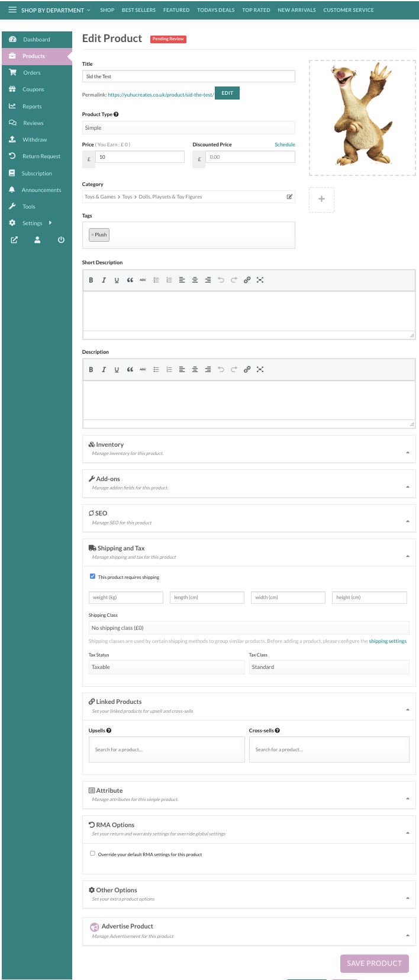This screenshot has width=419, height=980.
Task: Open the Tax Status dropdown showing Taxable
Action: coord(166,667)
